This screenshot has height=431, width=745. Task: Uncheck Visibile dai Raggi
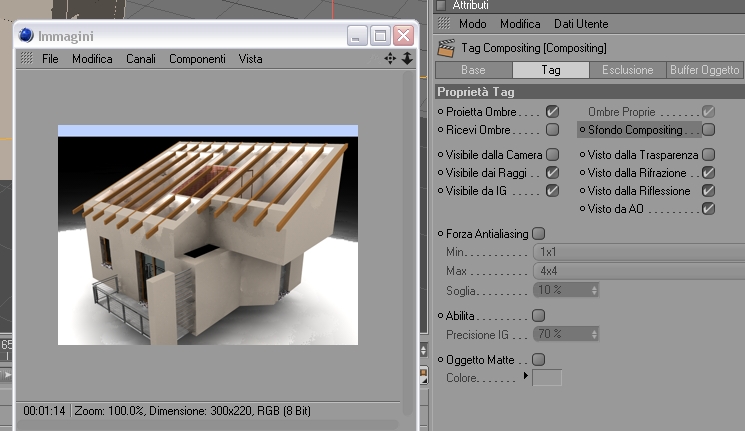click(552, 172)
